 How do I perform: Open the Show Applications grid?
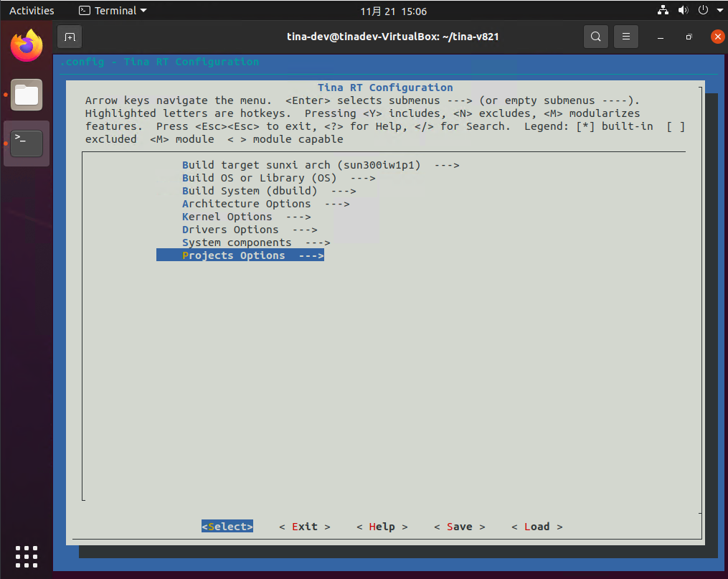click(x=27, y=556)
